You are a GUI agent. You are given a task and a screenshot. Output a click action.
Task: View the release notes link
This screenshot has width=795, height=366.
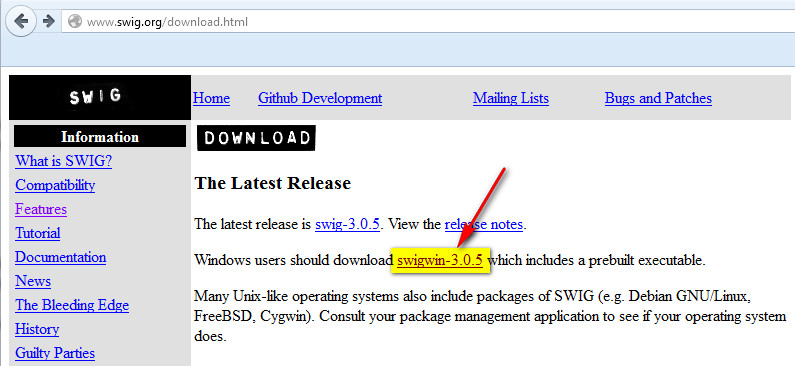tap(484, 224)
